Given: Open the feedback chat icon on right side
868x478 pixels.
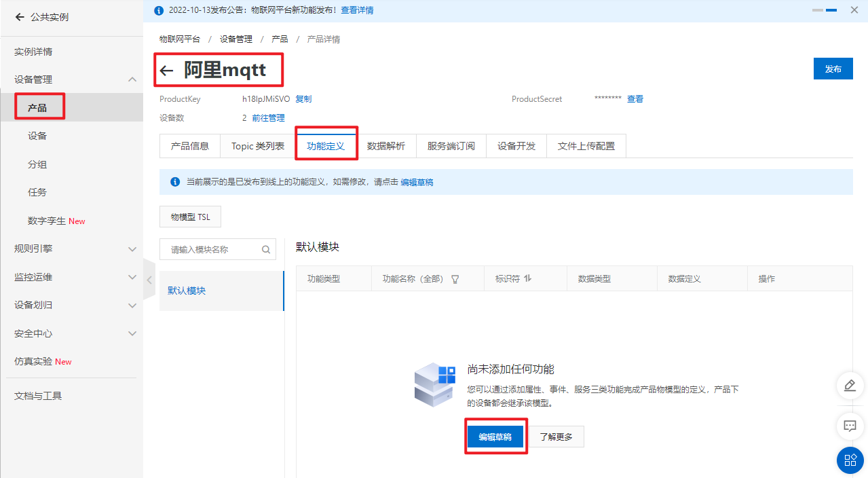Looking at the screenshot, I should click(x=850, y=426).
